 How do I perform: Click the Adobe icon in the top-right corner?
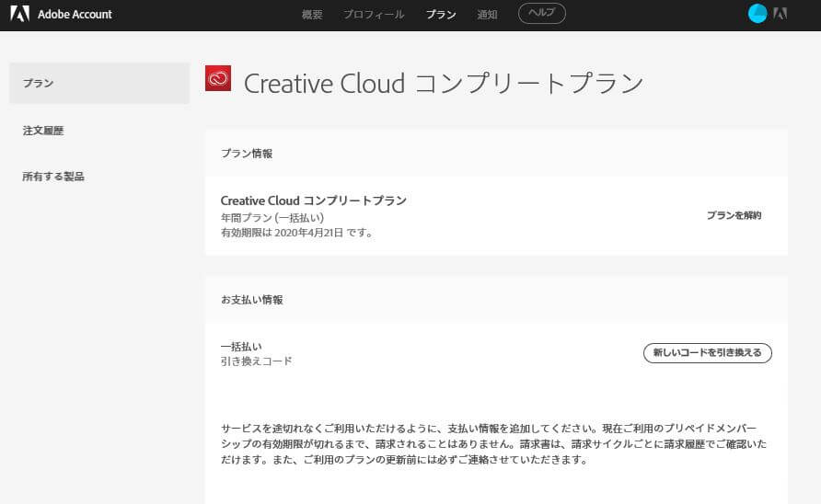point(781,14)
